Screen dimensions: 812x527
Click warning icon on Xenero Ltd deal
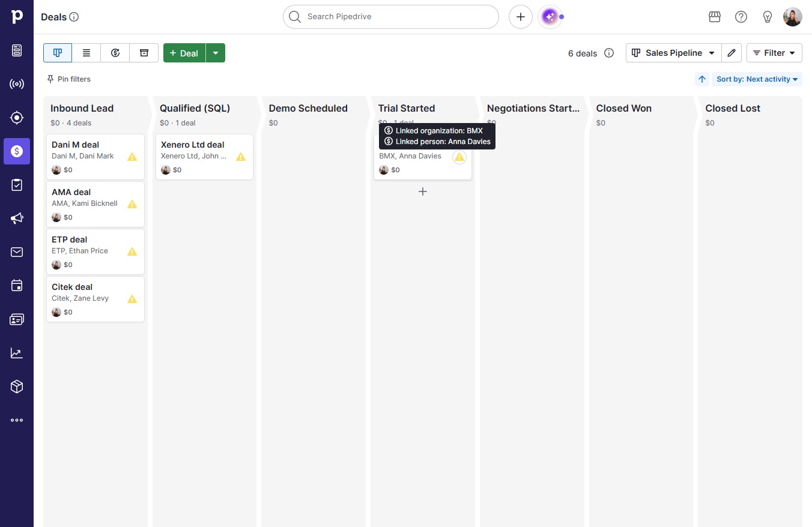(x=241, y=157)
